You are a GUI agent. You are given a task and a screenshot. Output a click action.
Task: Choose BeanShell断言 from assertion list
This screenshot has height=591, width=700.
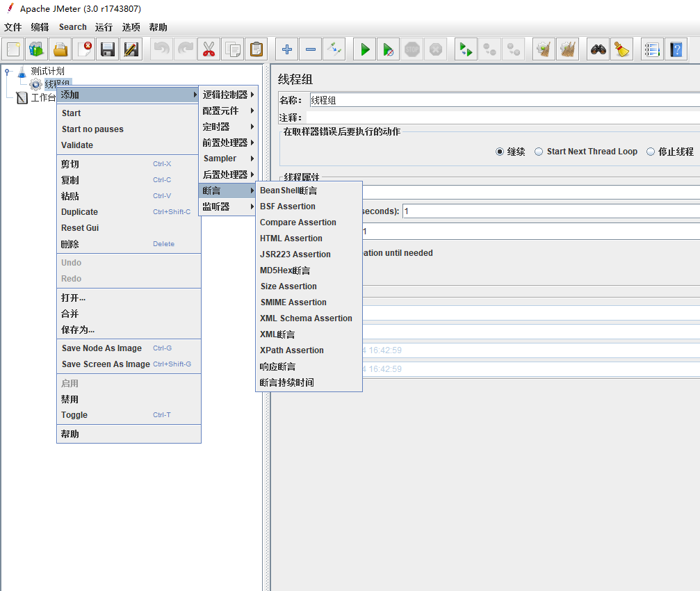click(309, 191)
